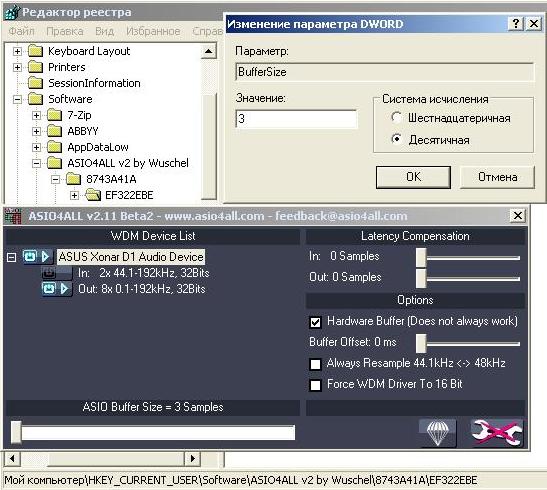Collapse the Software tree node

coord(17,99)
